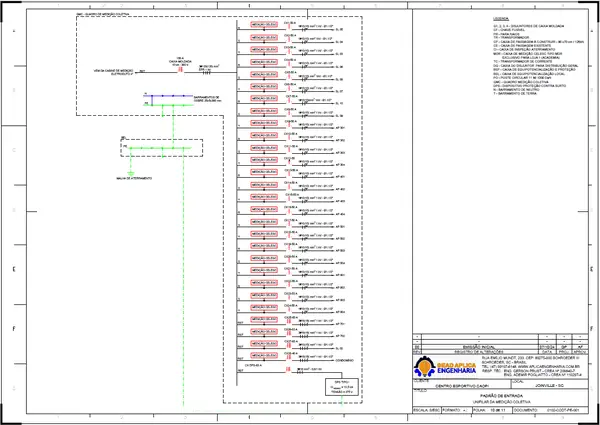Click the red main breaker symbol under CAIXA MOLDADA

tap(179, 70)
